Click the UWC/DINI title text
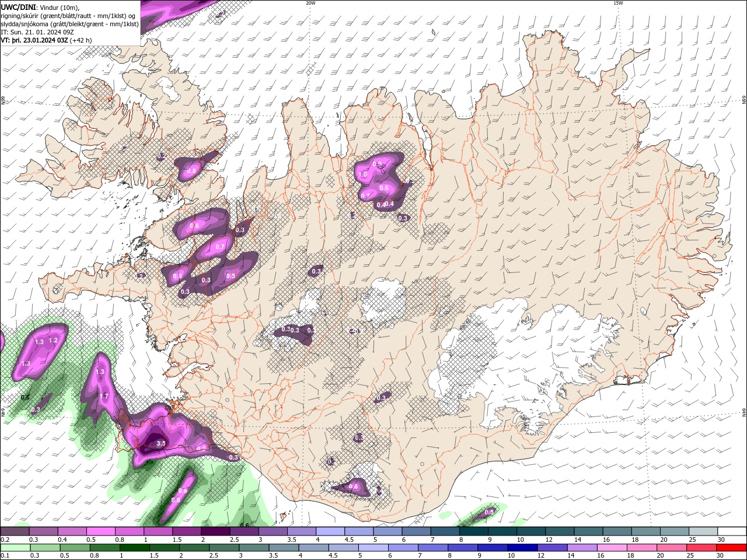Screen dimensions: 747x560 pyautogui.click(x=18, y=7)
